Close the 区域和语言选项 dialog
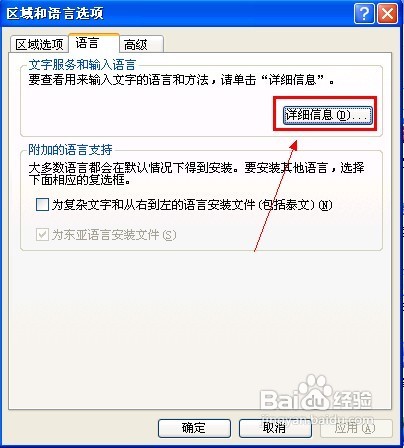This screenshot has width=404, height=448. click(x=387, y=14)
